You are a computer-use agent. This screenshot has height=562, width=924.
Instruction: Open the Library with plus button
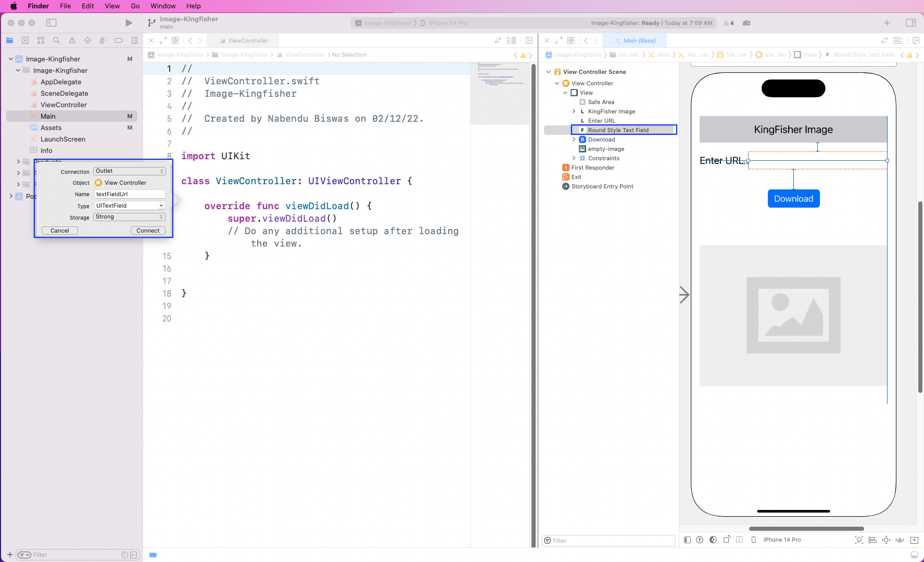coord(887,23)
